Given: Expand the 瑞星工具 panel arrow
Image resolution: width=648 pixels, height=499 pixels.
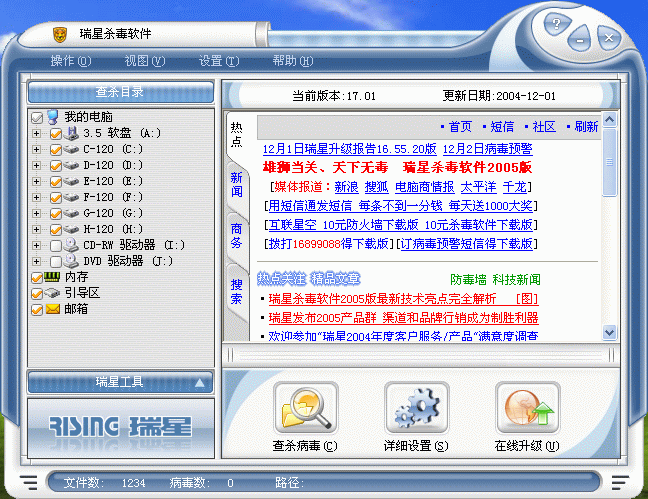Looking at the screenshot, I should point(200,382).
